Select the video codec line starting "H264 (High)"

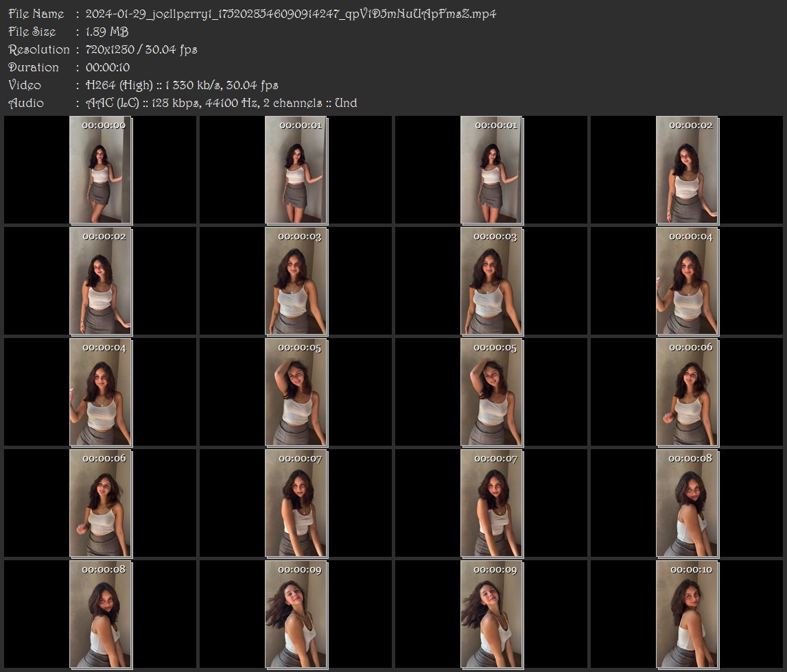point(182,85)
